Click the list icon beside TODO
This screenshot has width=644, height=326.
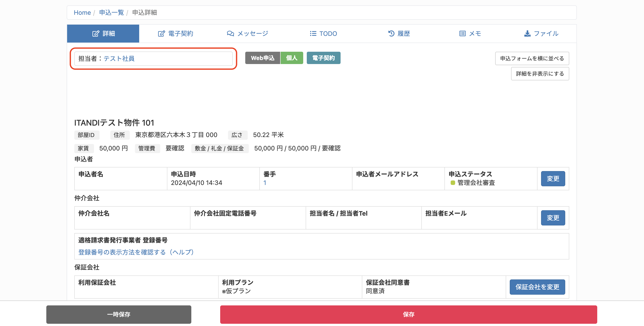(x=313, y=34)
